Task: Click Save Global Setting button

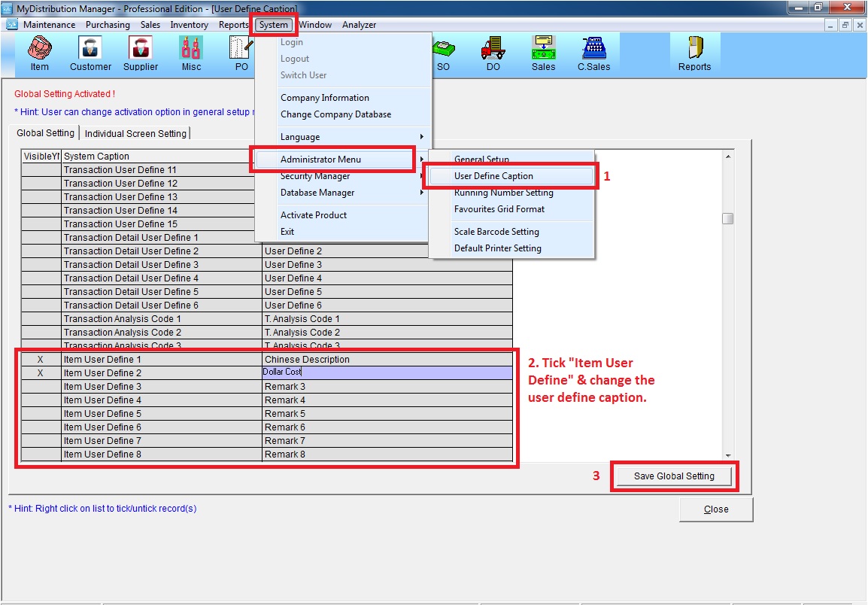Action: coord(673,476)
